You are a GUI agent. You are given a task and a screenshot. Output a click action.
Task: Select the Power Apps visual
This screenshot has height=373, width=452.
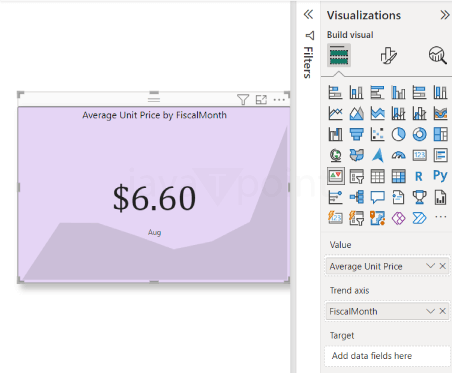click(x=398, y=218)
